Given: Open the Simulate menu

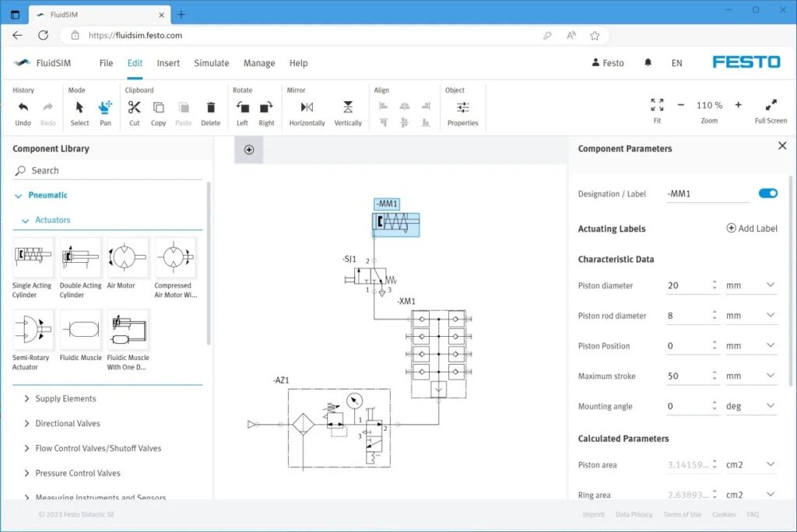Looking at the screenshot, I should click(212, 63).
